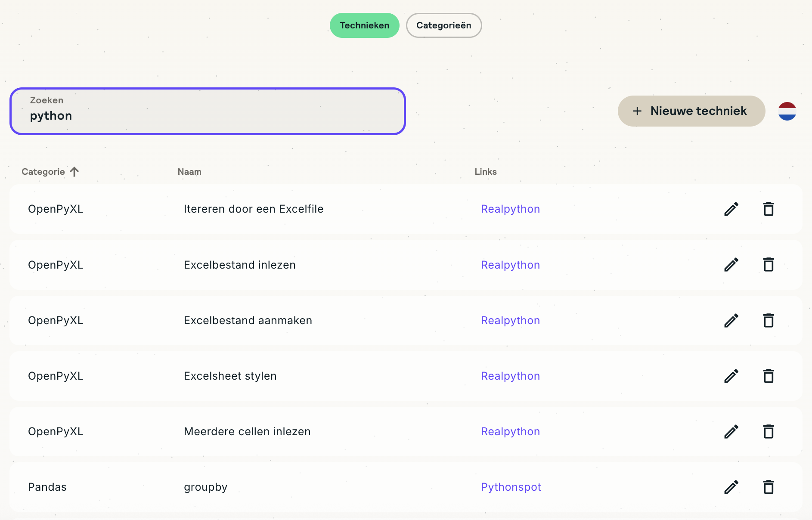Toggle Categorie column sort arrow

[x=74, y=172]
